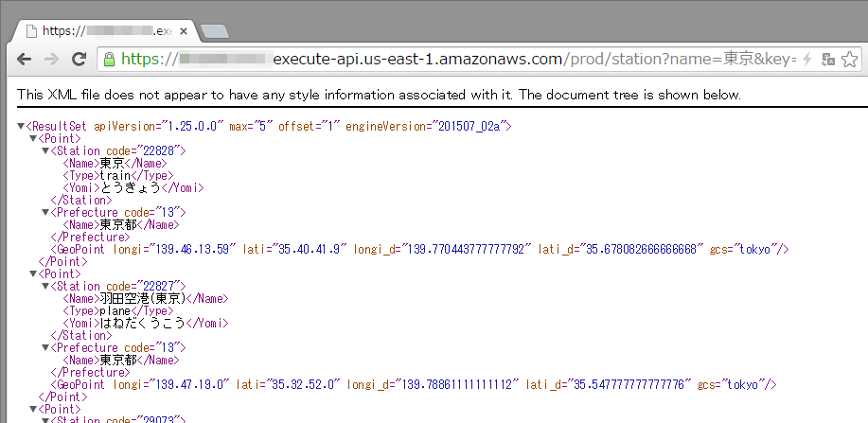Image resolution: width=868 pixels, height=423 pixels.
Task: Go back with the browser back arrow
Action: [24, 60]
